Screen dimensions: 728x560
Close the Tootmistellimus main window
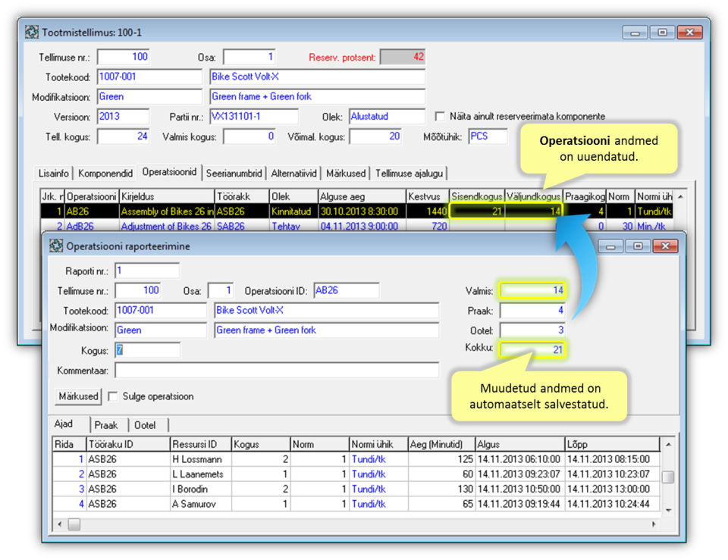(689, 33)
